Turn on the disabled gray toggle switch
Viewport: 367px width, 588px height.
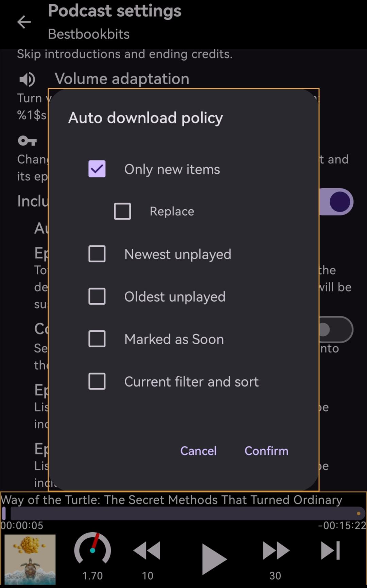[x=336, y=329]
